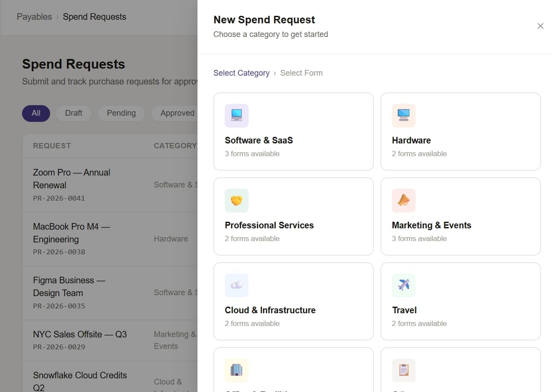Click the Cloud & Infrastructure cloud icon
The height and width of the screenshot is (392, 552).
237,286
